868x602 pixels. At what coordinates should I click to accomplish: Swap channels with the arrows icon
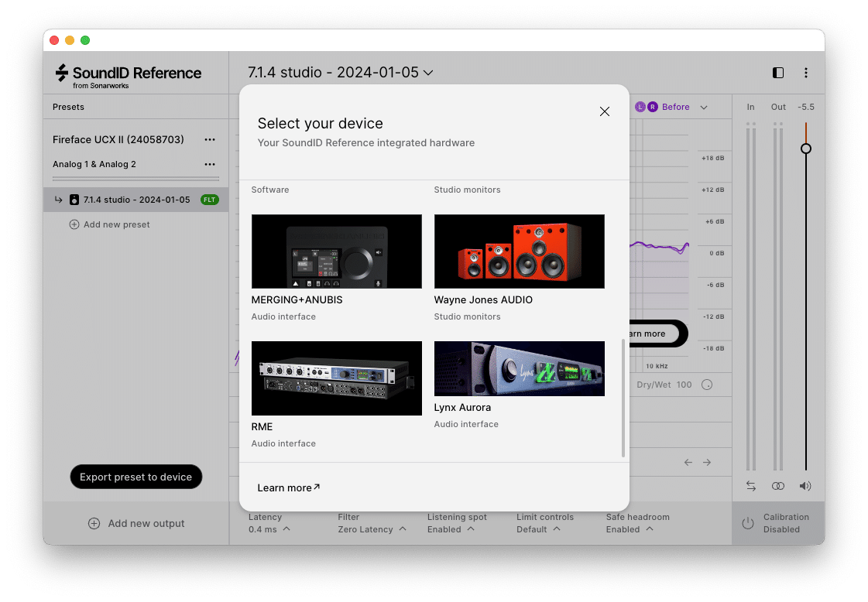(x=750, y=486)
